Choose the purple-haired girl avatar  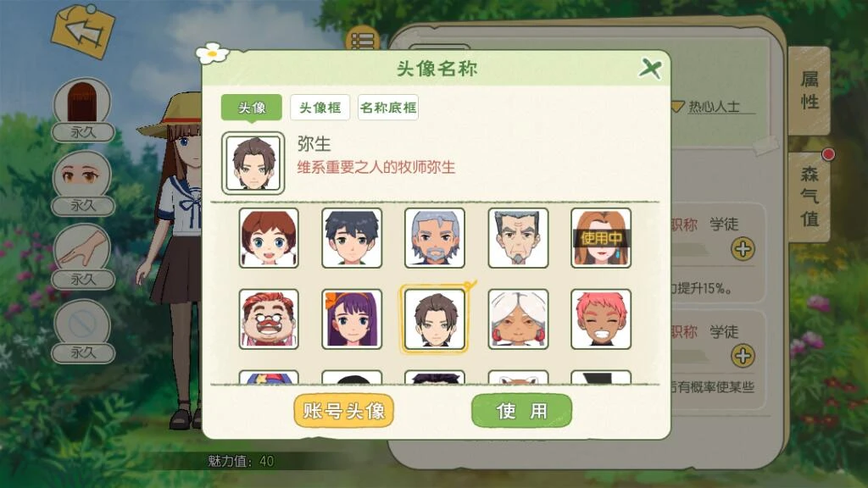click(x=352, y=319)
